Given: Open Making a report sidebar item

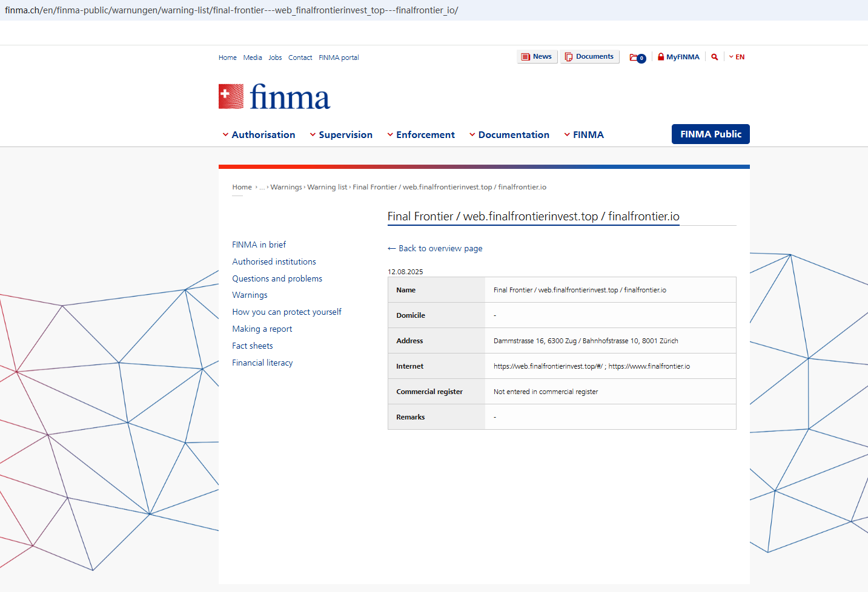Looking at the screenshot, I should coord(262,329).
